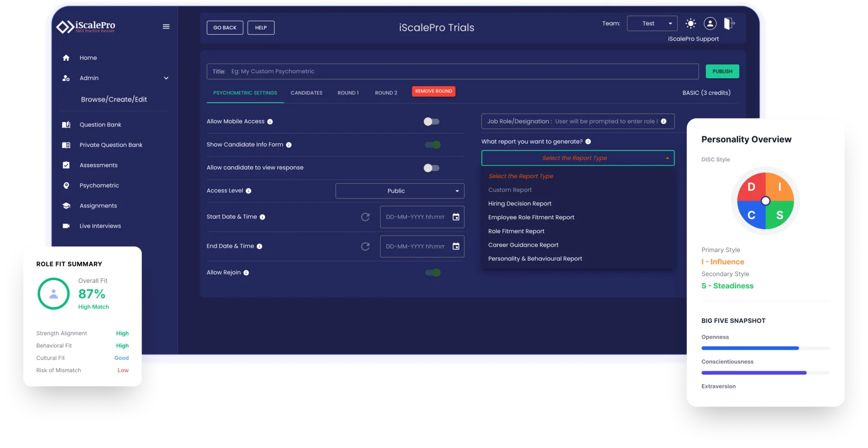This screenshot has width=868, height=448.
Task: Show info for Start Date & Time
Action: pos(263,217)
